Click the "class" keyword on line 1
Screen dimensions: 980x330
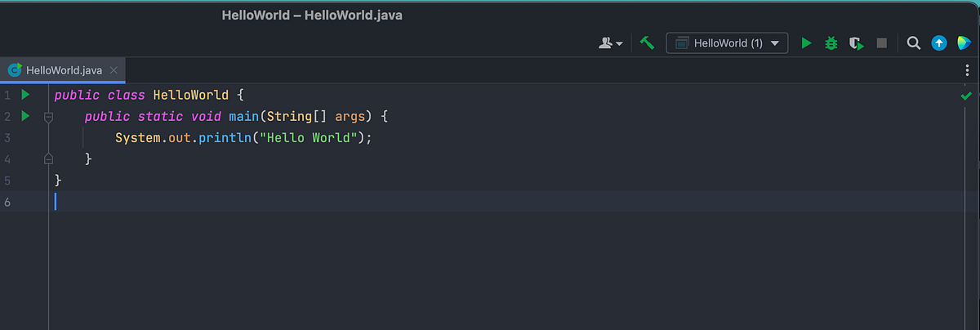(126, 96)
